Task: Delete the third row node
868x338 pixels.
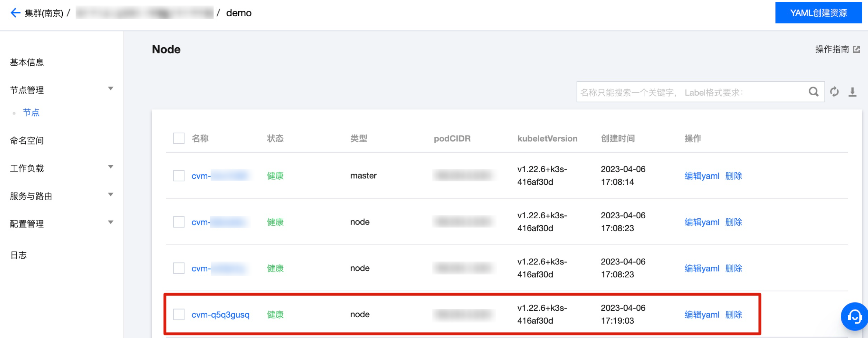Action: (734, 269)
